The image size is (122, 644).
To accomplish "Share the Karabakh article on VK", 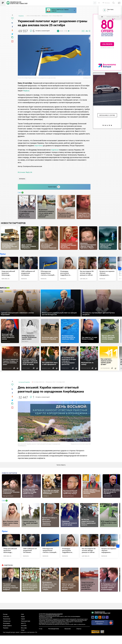I will 12,389.
